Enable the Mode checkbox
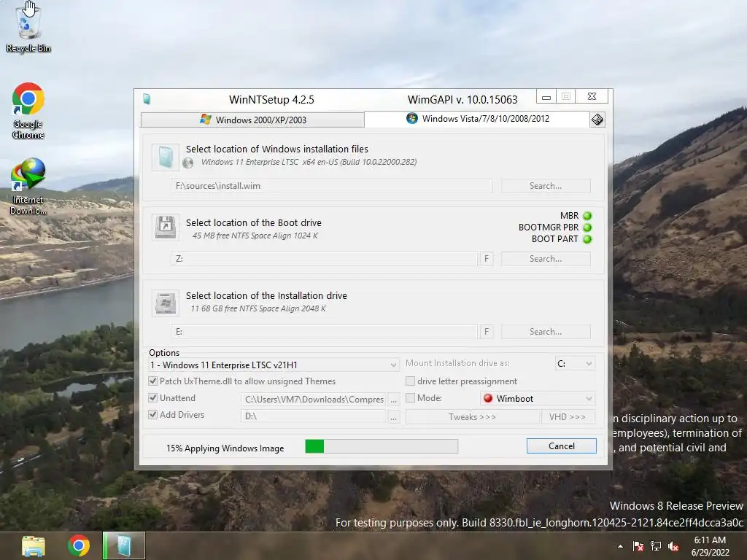Viewport: 747px width, 560px height. [x=410, y=397]
